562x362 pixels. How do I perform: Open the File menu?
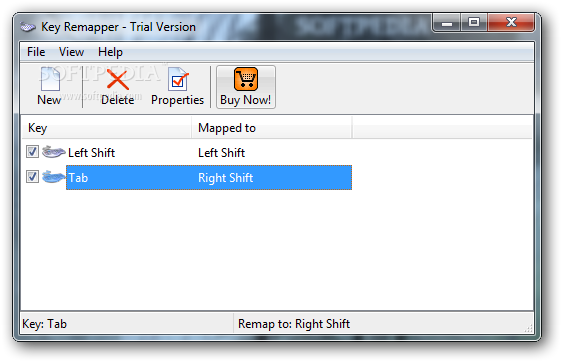[x=36, y=52]
